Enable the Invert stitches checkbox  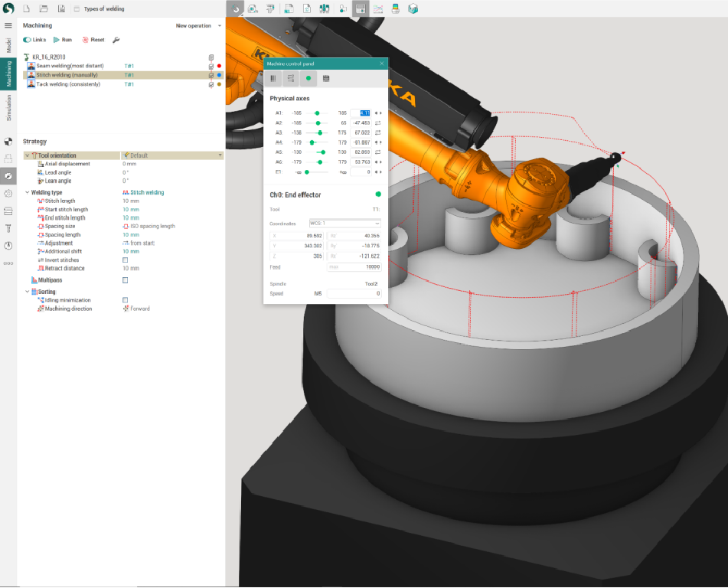pyautogui.click(x=126, y=260)
